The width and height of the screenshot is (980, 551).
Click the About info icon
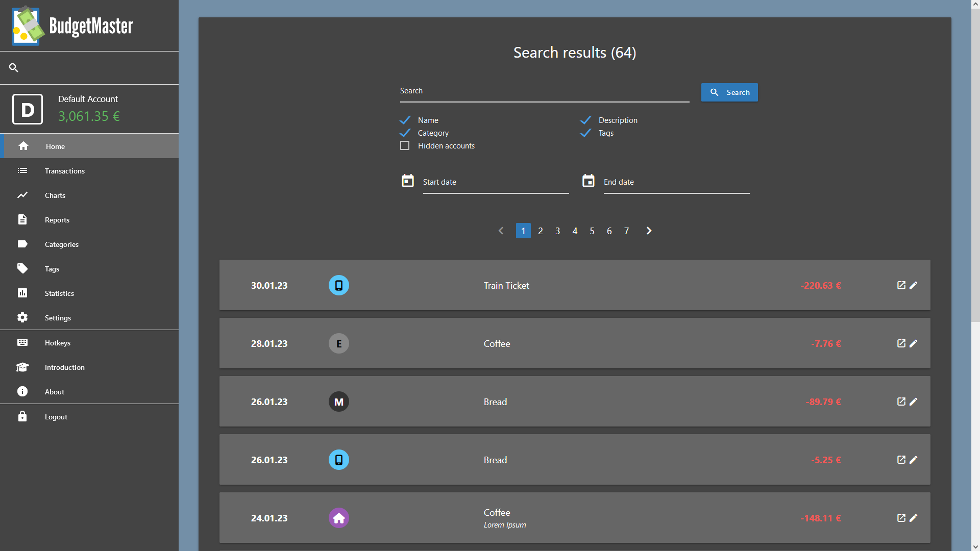(22, 391)
